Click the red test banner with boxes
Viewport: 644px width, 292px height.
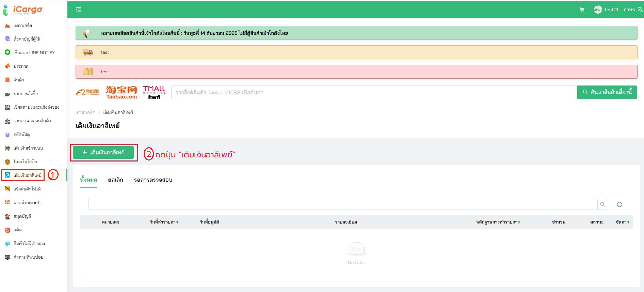356,72
